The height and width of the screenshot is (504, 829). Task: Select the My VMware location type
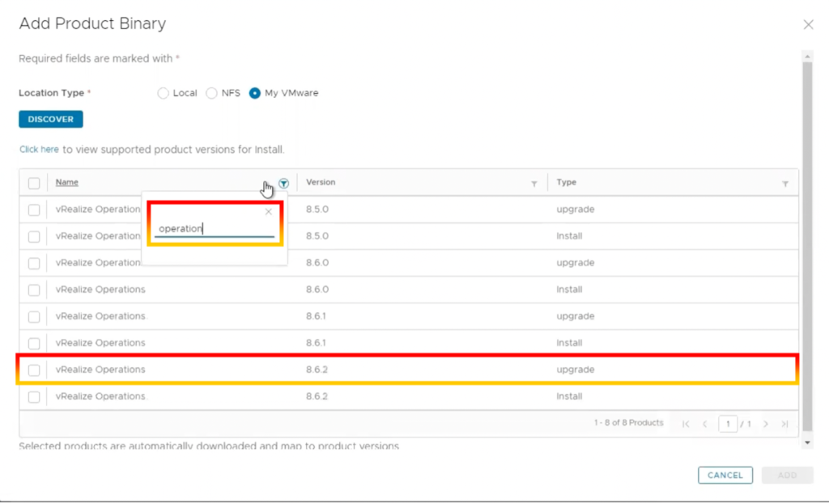255,93
